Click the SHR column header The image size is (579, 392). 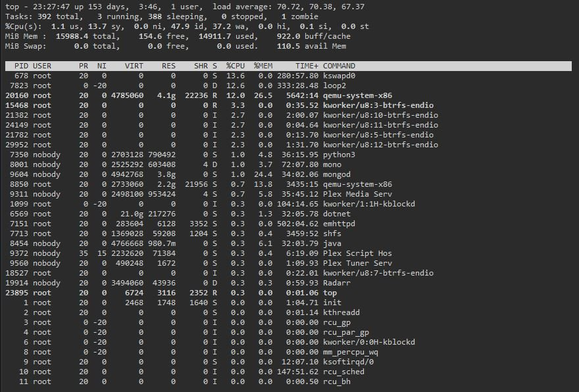click(201, 66)
